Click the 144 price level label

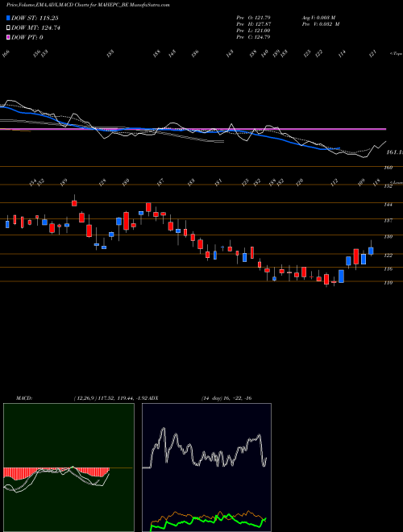[388, 205]
